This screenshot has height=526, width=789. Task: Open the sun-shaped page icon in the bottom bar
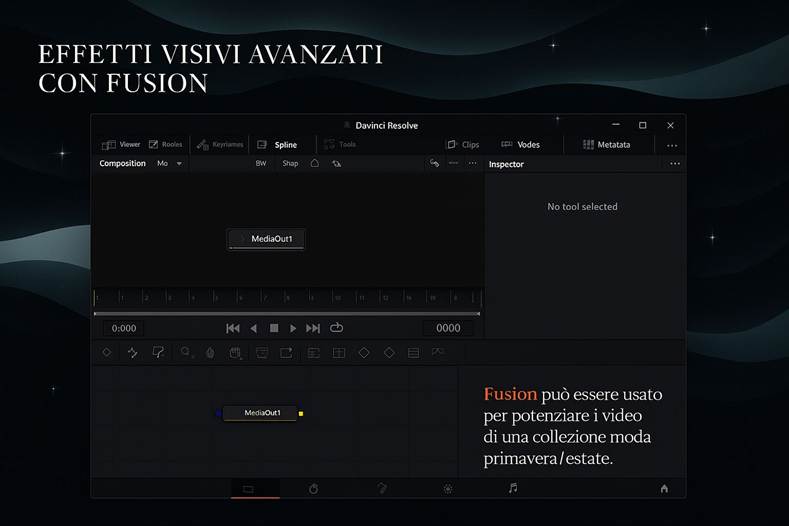click(448, 489)
